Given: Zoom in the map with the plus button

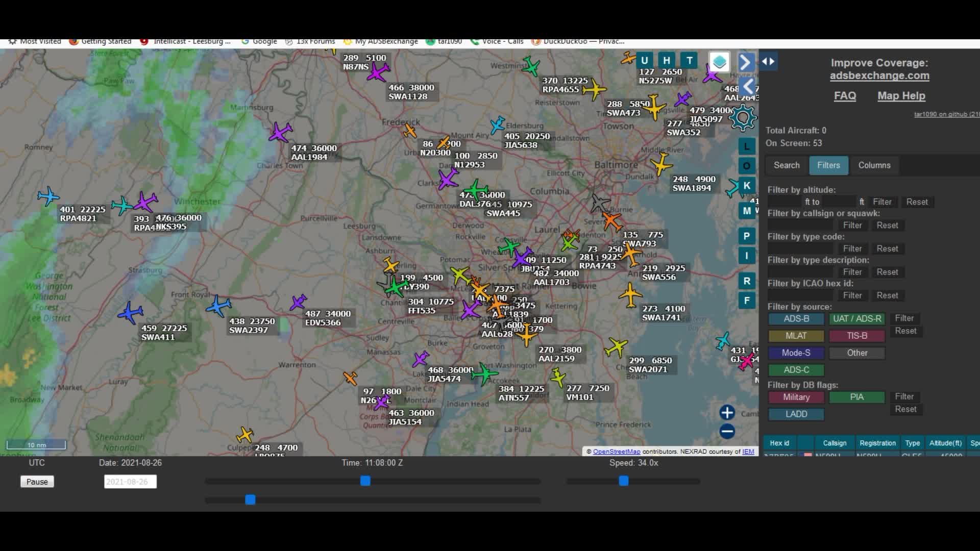Looking at the screenshot, I should click(727, 412).
